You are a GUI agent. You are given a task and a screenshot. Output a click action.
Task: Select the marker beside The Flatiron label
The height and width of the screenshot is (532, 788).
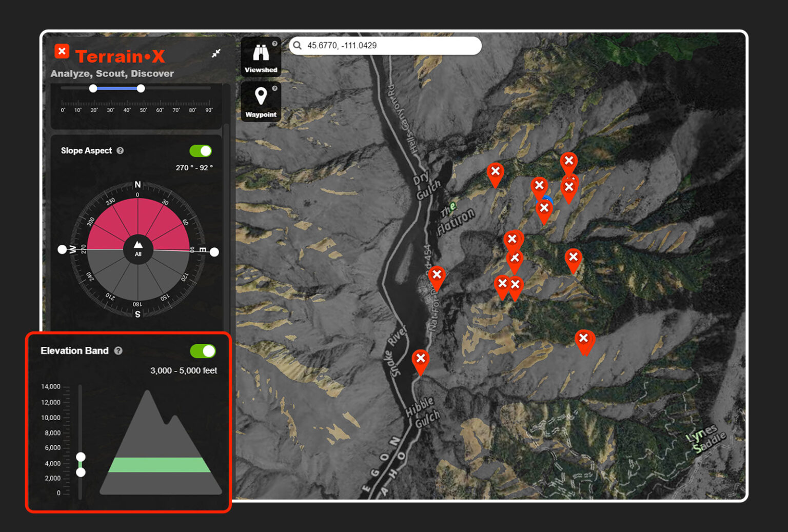[495, 172]
